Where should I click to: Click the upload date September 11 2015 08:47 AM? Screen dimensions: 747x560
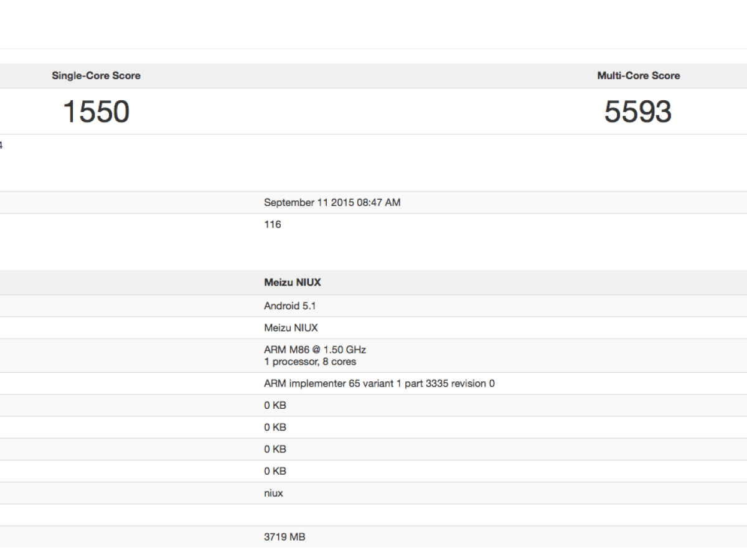coord(332,203)
